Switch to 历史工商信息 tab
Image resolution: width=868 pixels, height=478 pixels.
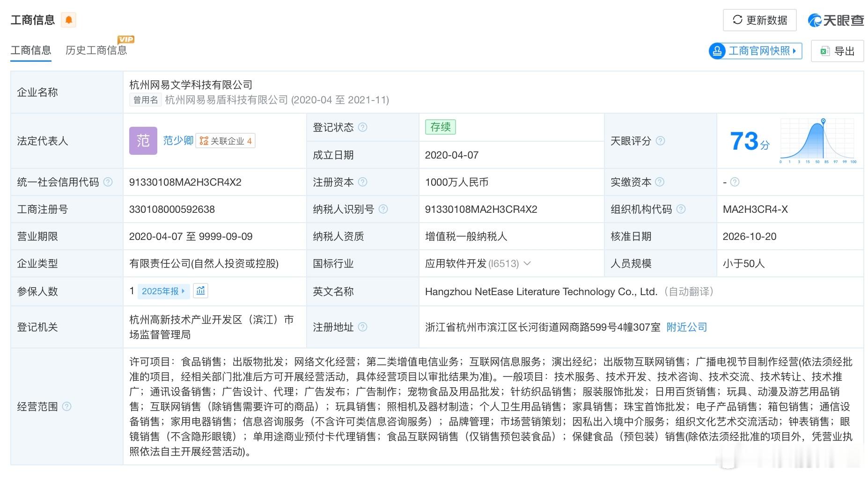tap(96, 50)
